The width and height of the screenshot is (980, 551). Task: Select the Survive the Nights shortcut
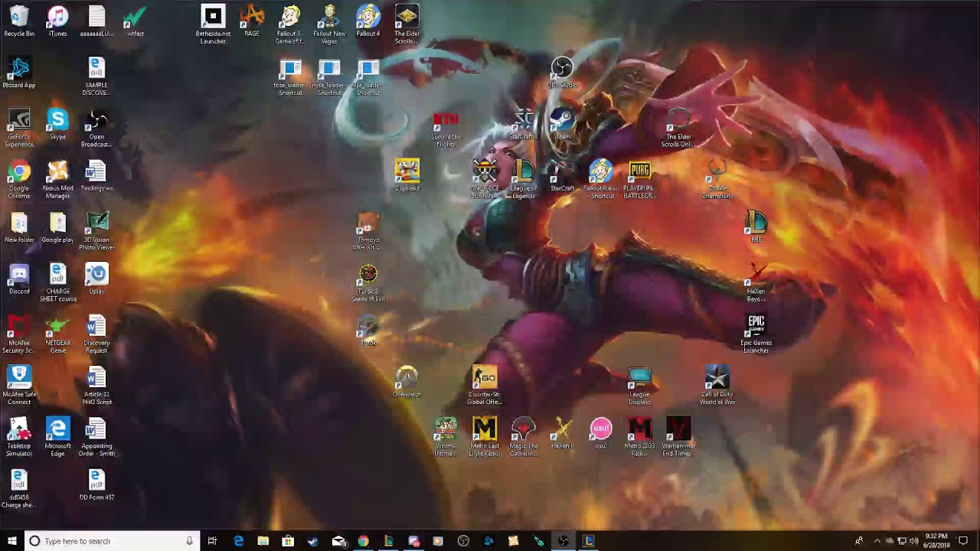click(446, 129)
